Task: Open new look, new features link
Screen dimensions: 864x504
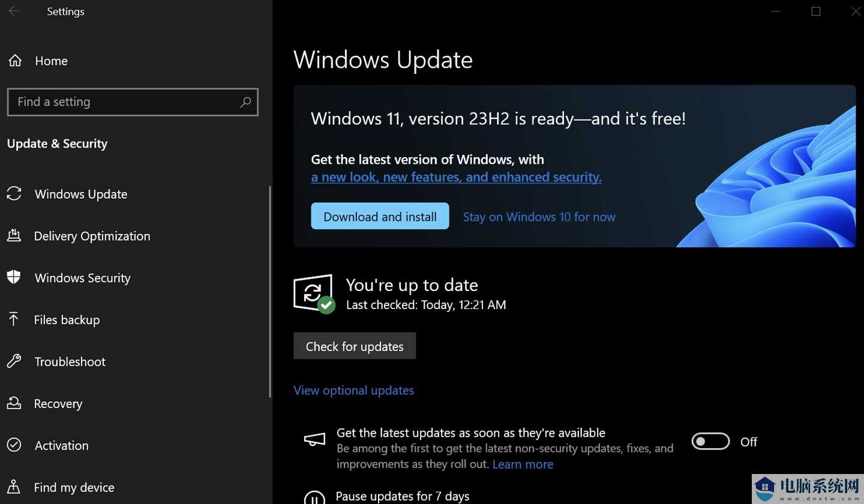Action: 456,177
